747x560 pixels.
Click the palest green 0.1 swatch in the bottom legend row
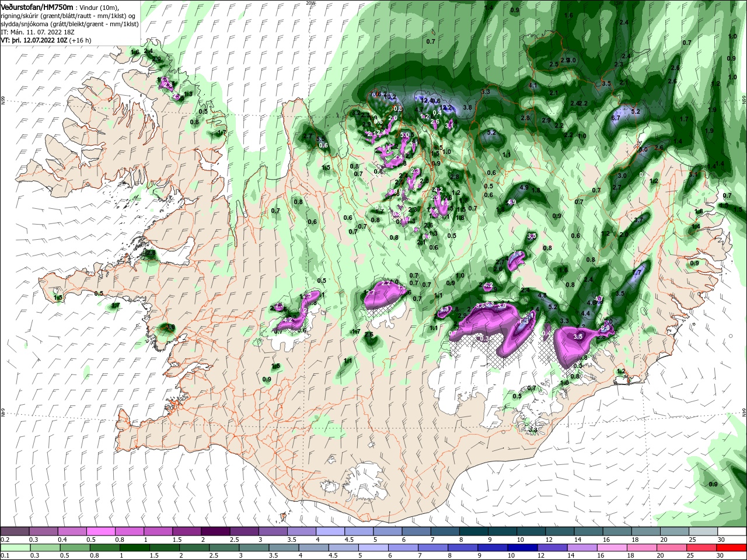[x=15, y=548]
